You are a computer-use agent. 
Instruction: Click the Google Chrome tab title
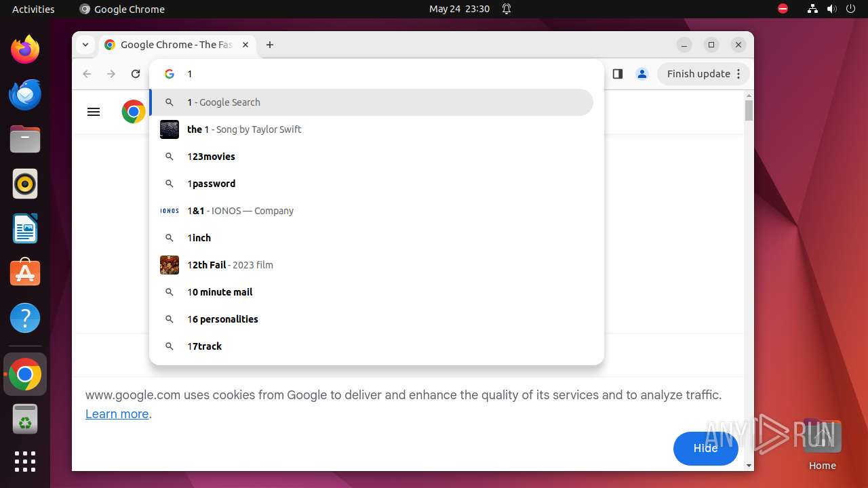click(176, 45)
